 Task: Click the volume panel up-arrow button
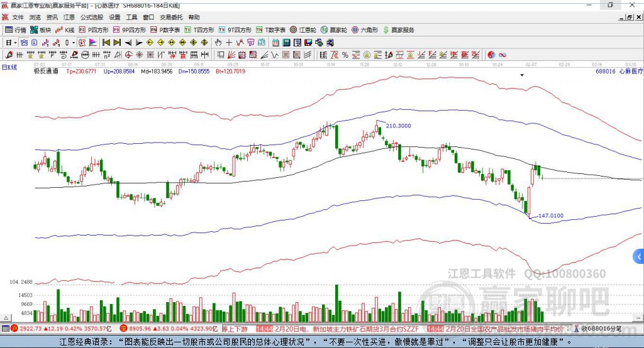click(x=6, y=318)
